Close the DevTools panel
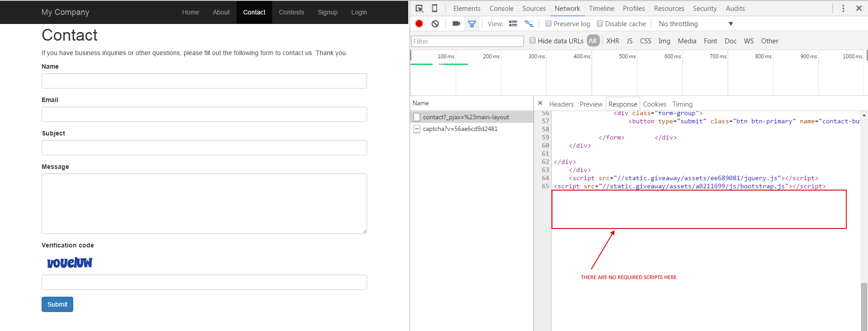Screen dimensions: 868x331 (x=859, y=8)
